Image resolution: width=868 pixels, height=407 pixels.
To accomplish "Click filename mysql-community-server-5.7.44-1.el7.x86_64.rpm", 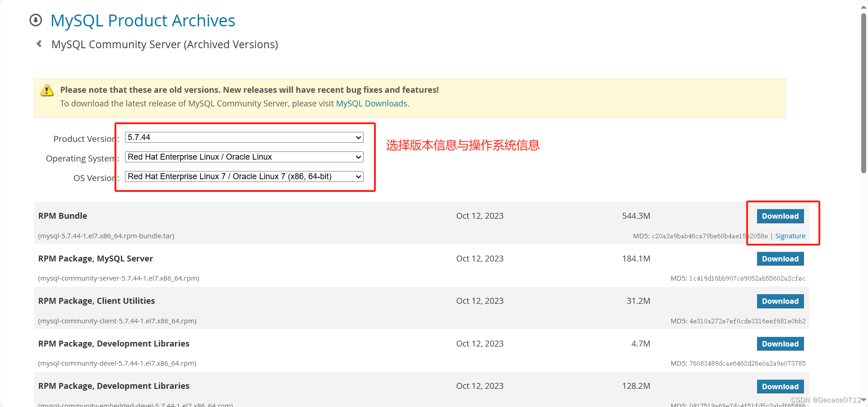I will tap(119, 278).
